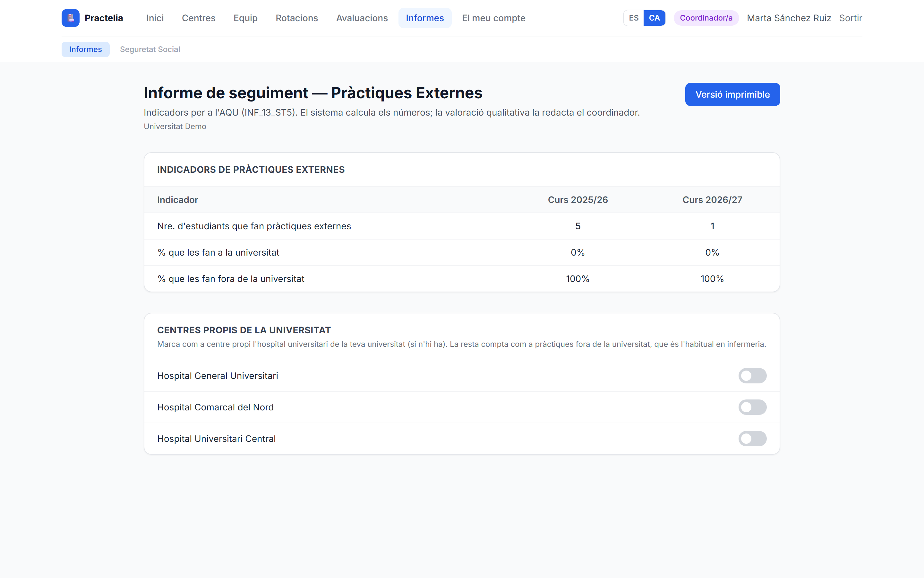924x578 pixels.
Task: Click the value 1 under Curs 2026/27
Action: [712, 226]
